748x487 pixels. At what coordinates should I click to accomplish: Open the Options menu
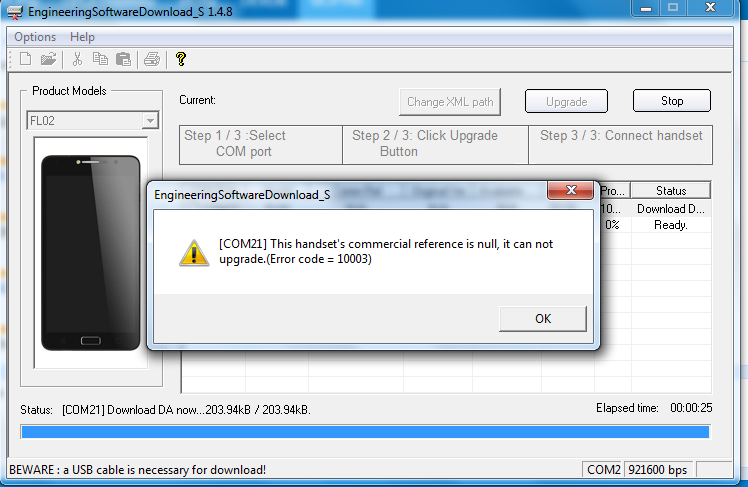point(35,37)
